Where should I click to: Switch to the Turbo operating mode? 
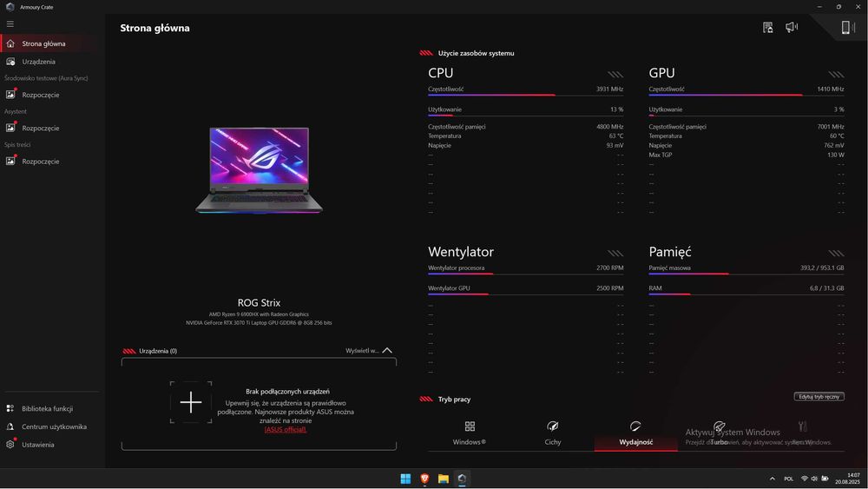pyautogui.click(x=719, y=433)
